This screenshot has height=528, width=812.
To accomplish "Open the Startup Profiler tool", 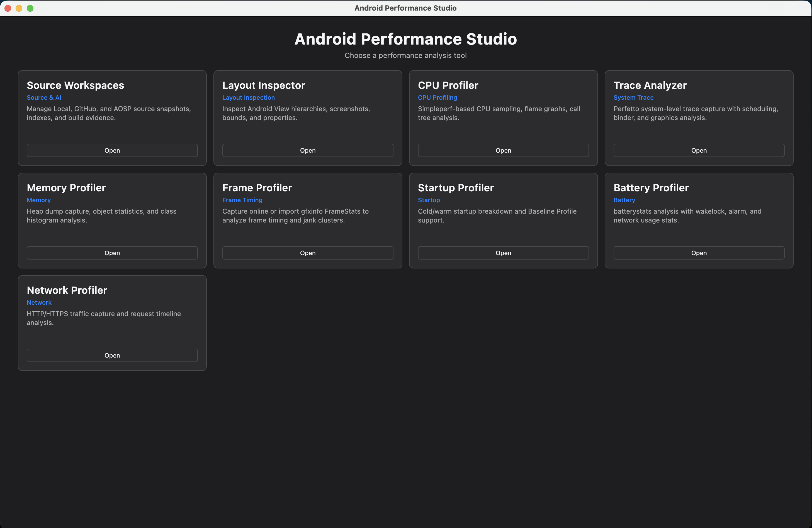I will click(x=503, y=253).
